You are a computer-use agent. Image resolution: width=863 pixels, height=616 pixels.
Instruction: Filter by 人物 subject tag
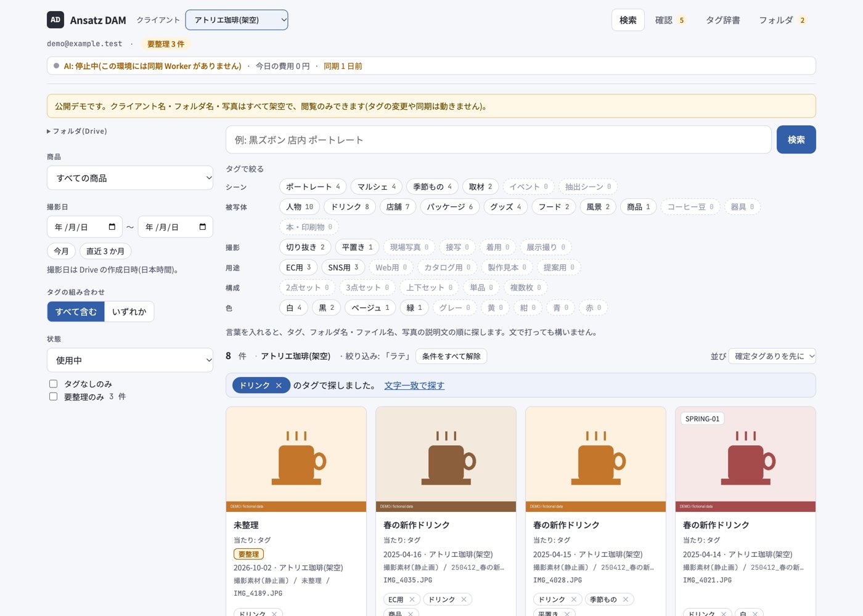click(x=300, y=207)
